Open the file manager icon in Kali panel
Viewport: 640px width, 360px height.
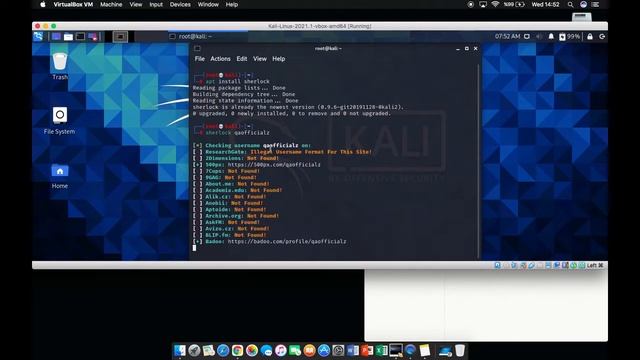(x=68, y=37)
